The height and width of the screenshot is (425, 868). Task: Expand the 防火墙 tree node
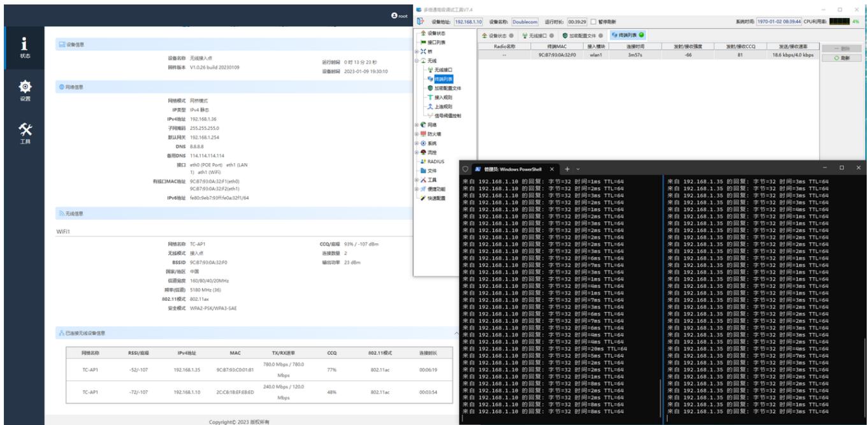tap(416, 134)
